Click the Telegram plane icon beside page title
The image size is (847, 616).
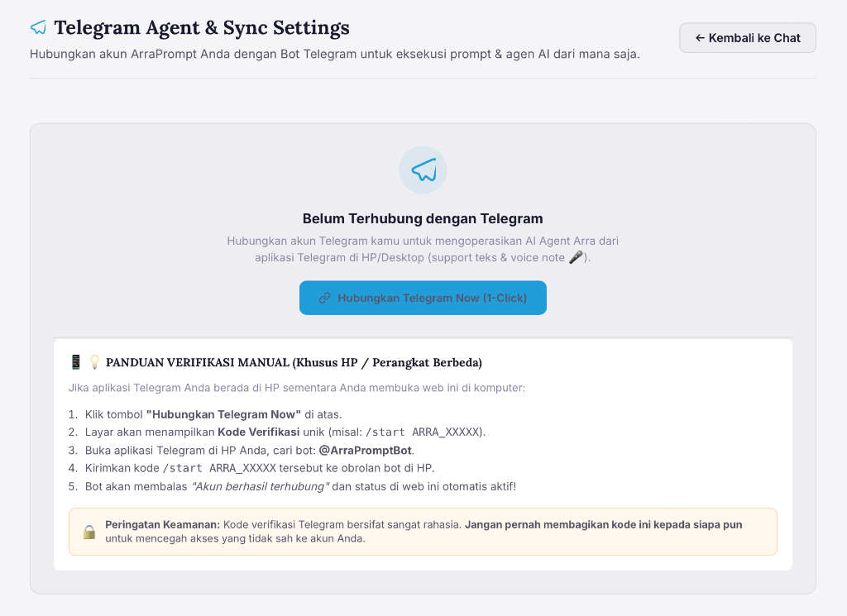click(x=38, y=27)
